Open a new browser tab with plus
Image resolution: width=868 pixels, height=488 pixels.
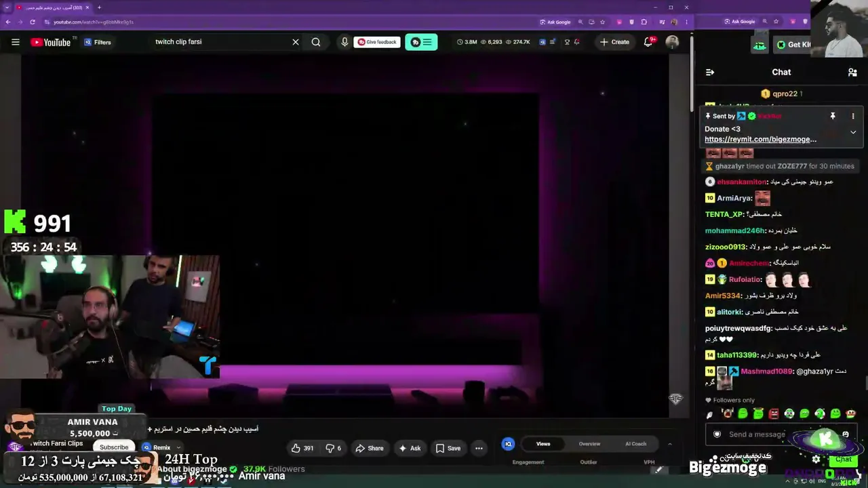tap(99, 7)
